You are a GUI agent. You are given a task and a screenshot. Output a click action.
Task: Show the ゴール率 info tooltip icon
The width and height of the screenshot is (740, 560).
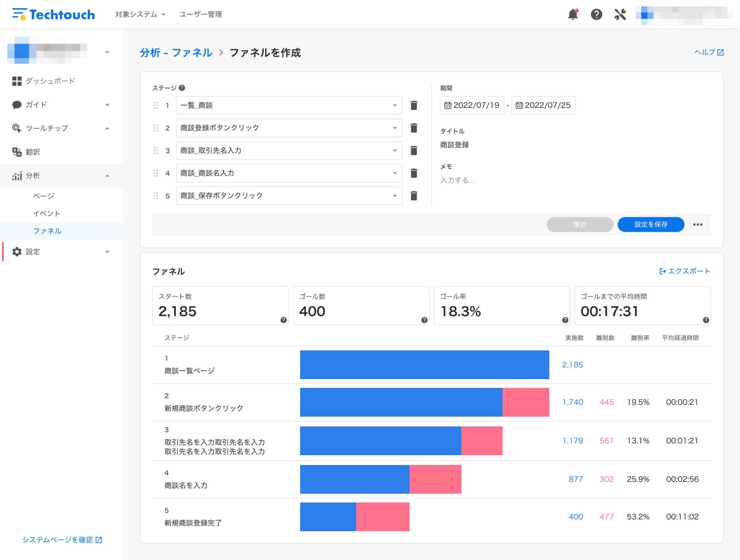[x=565, y=320]
